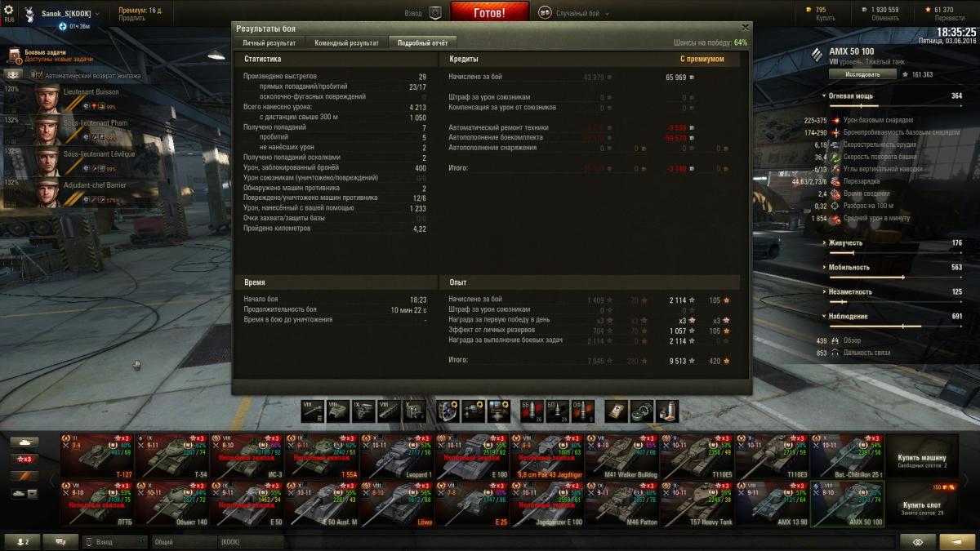This screenshot has width=980, height=551.
Task: Select the Löwe tank in carousel
Action: click(x=397, y=503)
